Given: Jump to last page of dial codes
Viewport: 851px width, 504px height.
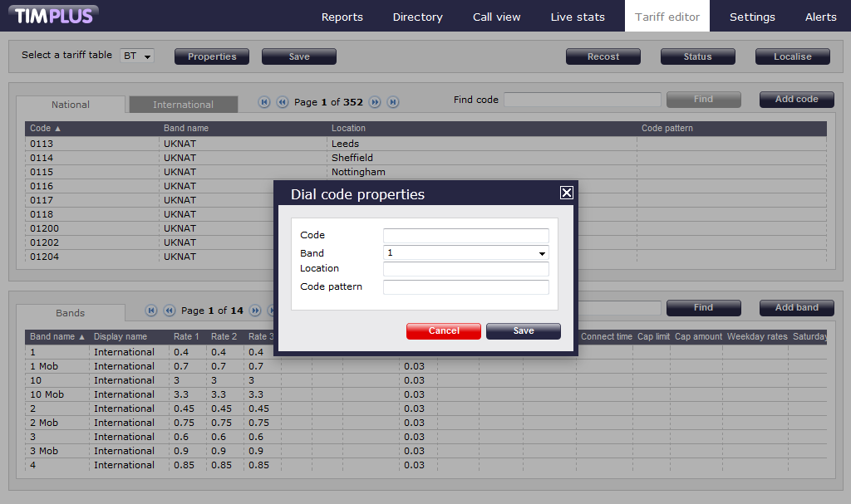Looking at the screenshot, I should click(393, 102).
